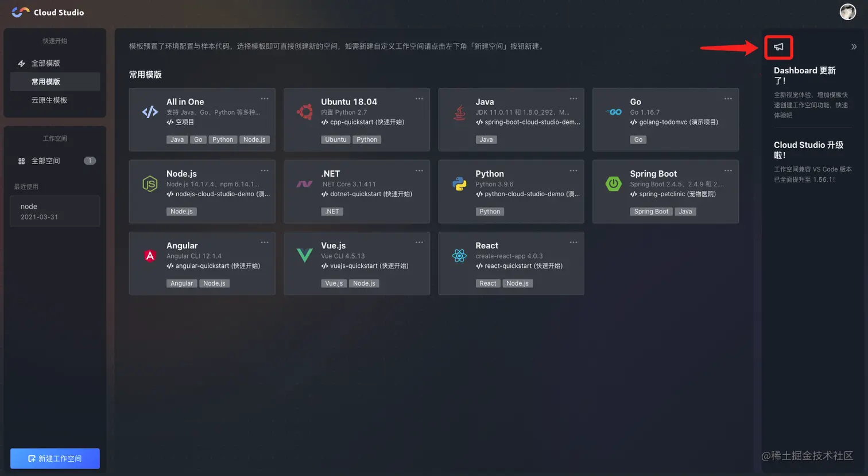Click the Vue.js template title

click(x=334, y=245)
